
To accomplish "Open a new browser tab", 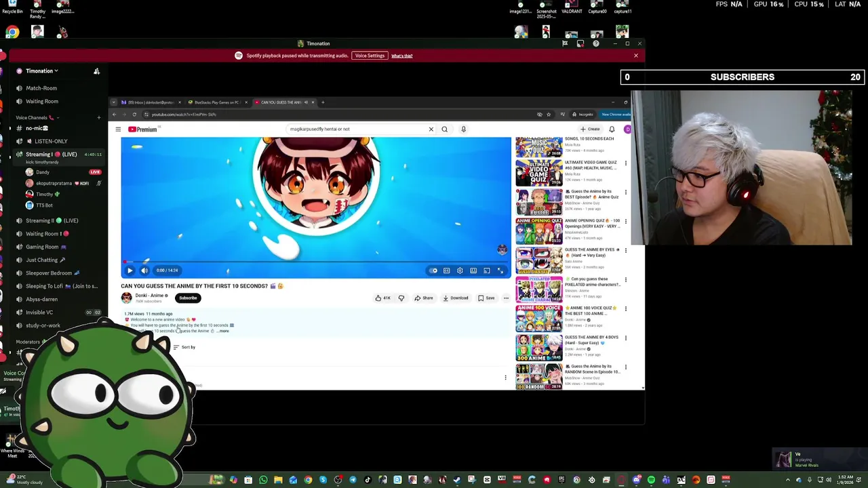I will tap(323, 102).
